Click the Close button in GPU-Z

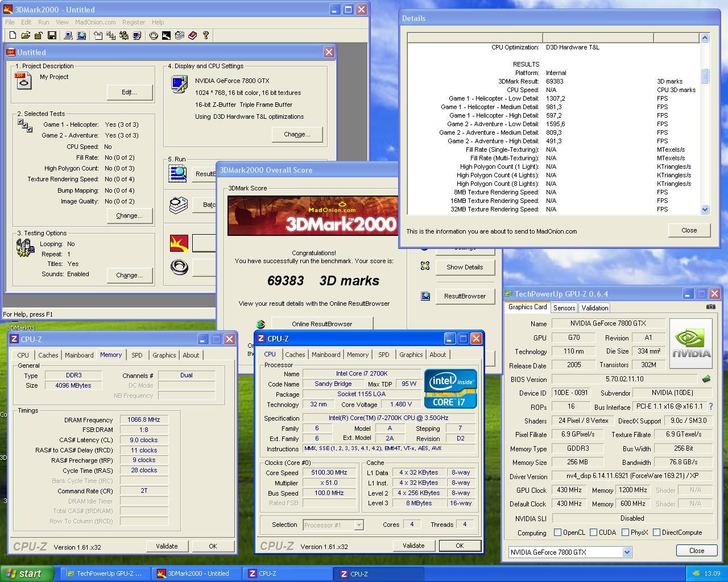tap(697, 551)
